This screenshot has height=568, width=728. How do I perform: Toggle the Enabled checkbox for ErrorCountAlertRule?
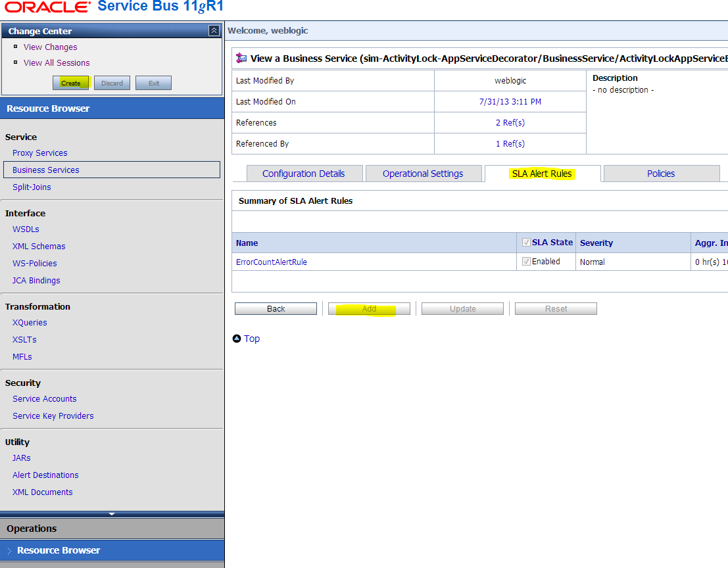527,261
